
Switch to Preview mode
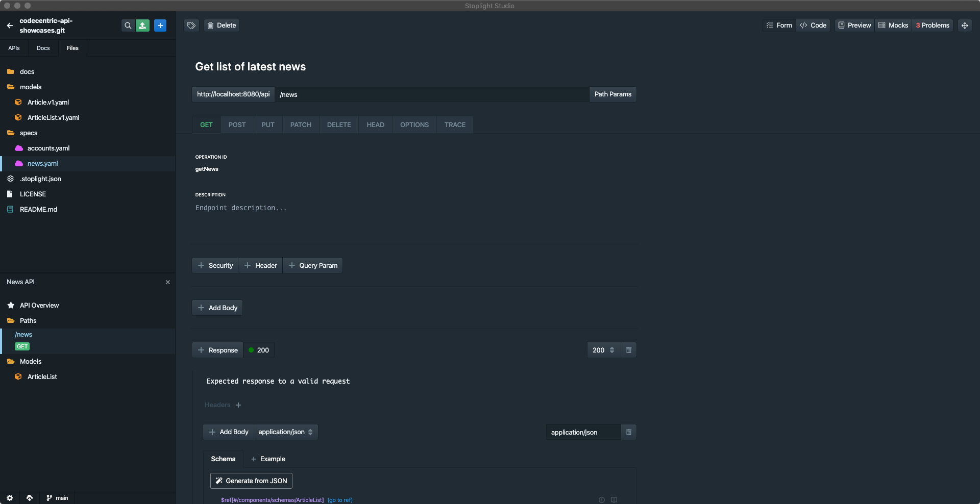click(855, 26)
